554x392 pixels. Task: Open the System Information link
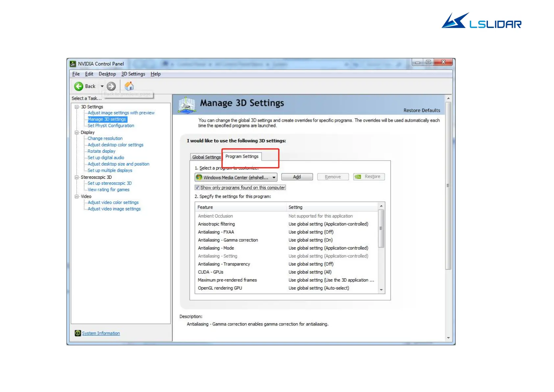tap(101, 333)
